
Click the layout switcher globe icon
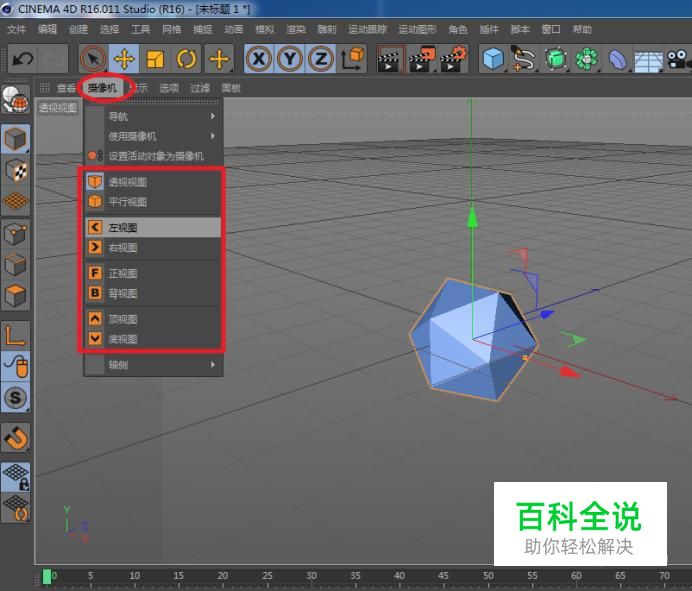click(15, 99)
